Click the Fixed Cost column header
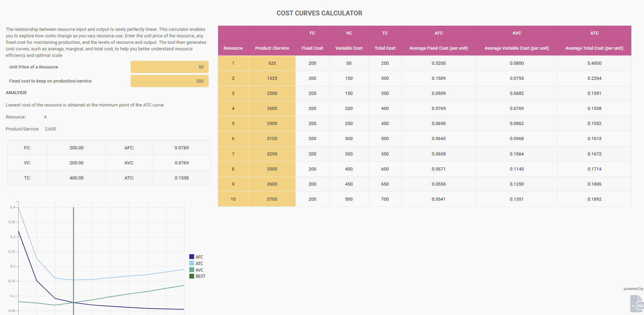The image size is (644, 315). 312,48
